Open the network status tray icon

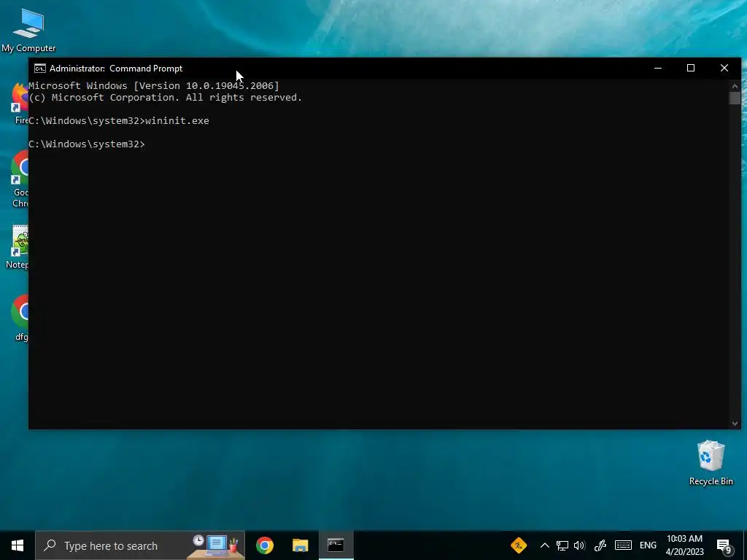point(562,545)
